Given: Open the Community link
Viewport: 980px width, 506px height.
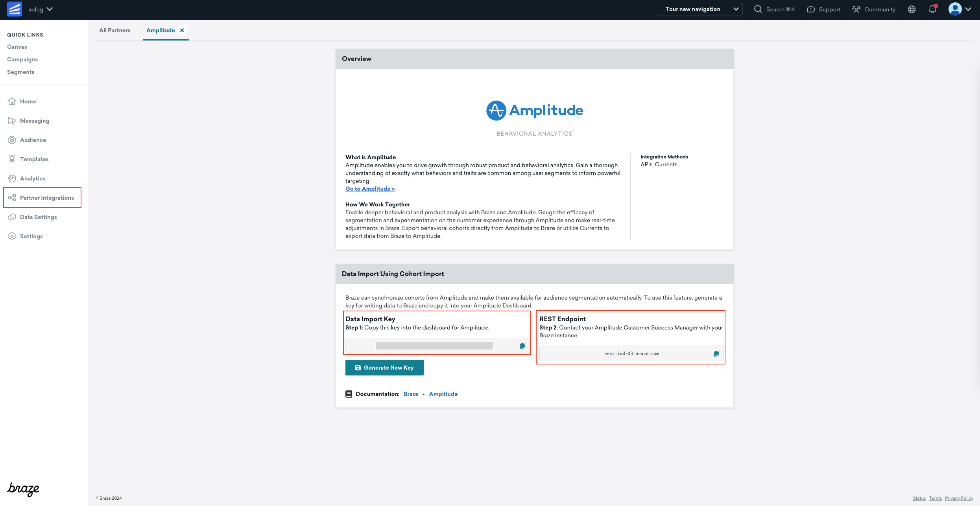Looking at the screenshot, I should [x=874, y=9].
